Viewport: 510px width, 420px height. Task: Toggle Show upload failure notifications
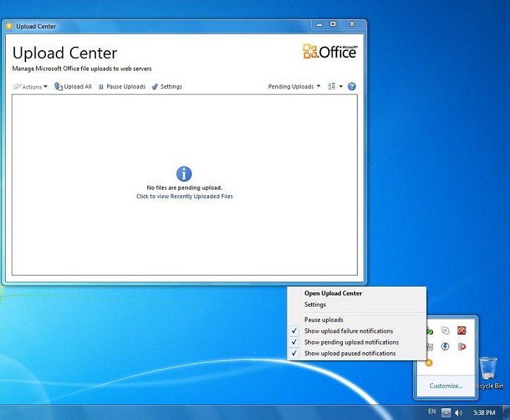tap(348, 331)
